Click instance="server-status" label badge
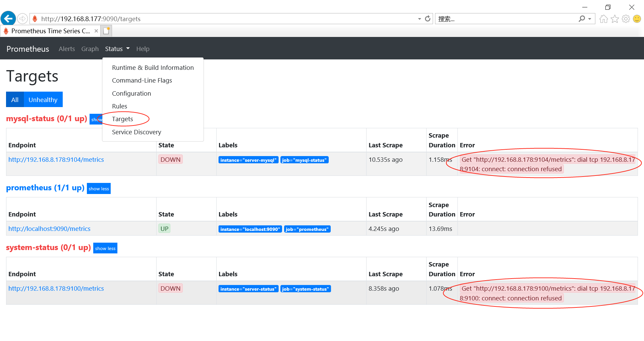 (x=249, y=289)
